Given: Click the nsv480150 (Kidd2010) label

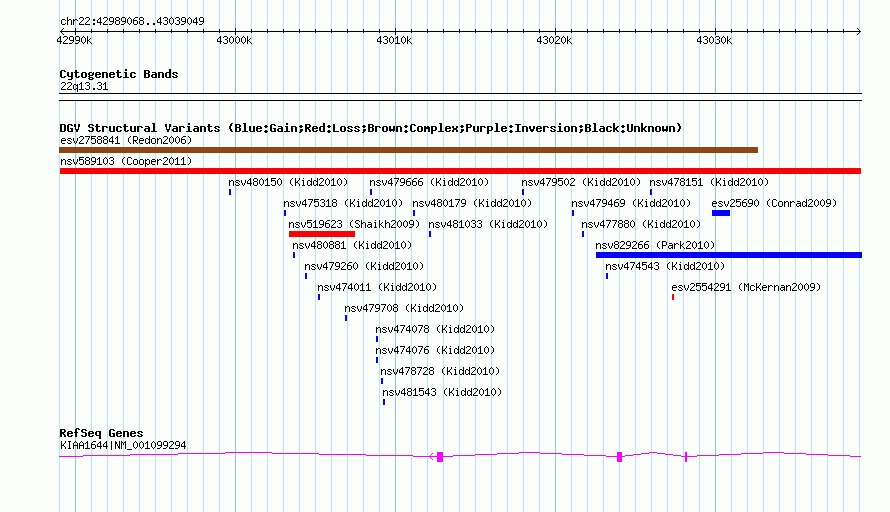Looking at the screenshot, I should click(x=288, y=182).
